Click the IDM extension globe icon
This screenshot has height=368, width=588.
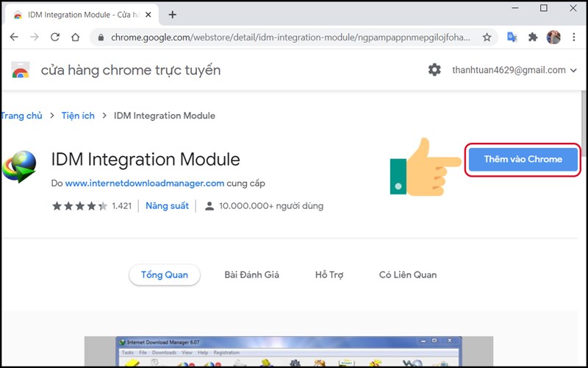click(x=20, y=166)
